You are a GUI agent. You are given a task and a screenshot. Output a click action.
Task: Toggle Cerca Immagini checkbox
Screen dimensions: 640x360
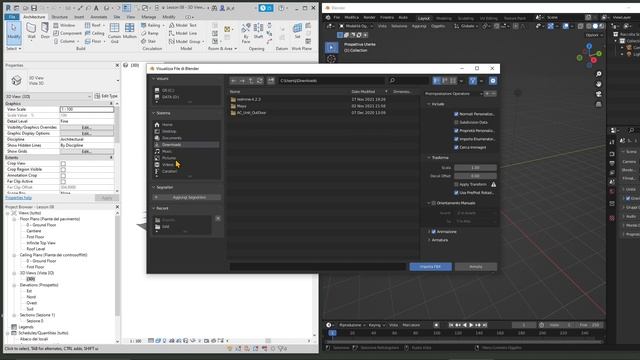click(x=456, y=147)
